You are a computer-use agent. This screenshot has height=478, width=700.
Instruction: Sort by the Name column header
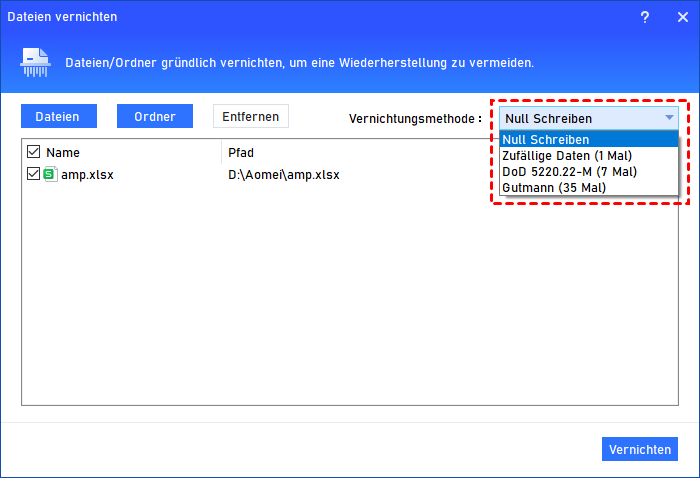pos(63,153)
